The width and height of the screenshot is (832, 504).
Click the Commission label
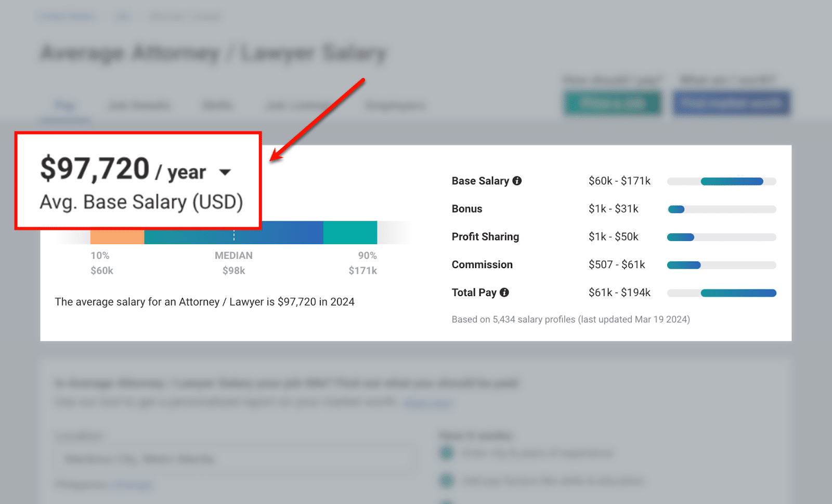[482, 264]
